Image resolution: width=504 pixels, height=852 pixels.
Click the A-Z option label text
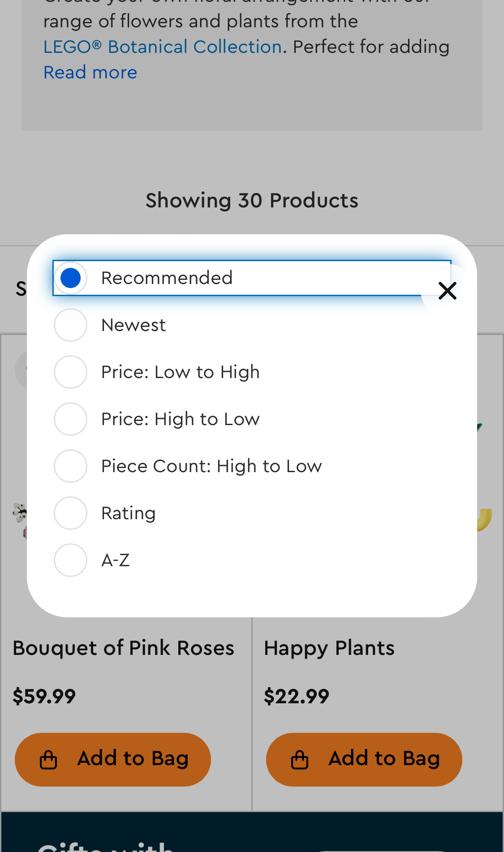[x=116, y=560]
